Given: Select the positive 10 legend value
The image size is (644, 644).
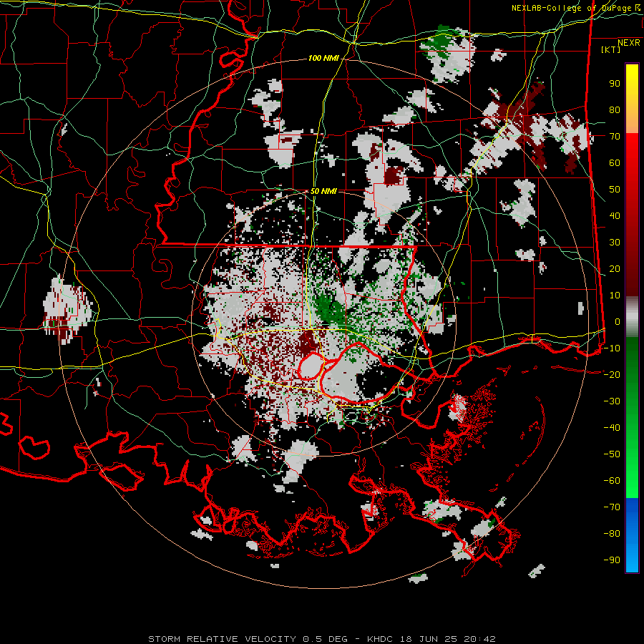Looking at the screenshot, I should point(615,296).
